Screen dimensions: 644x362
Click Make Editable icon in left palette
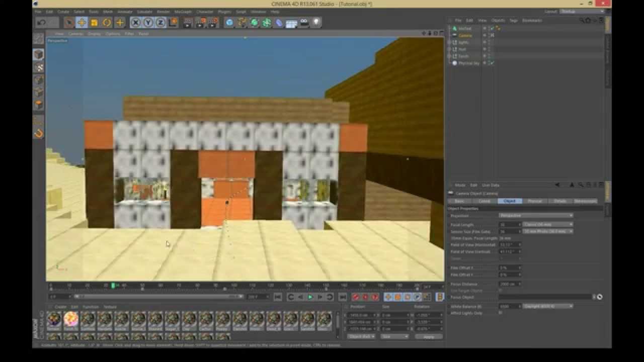click(39, 39)
